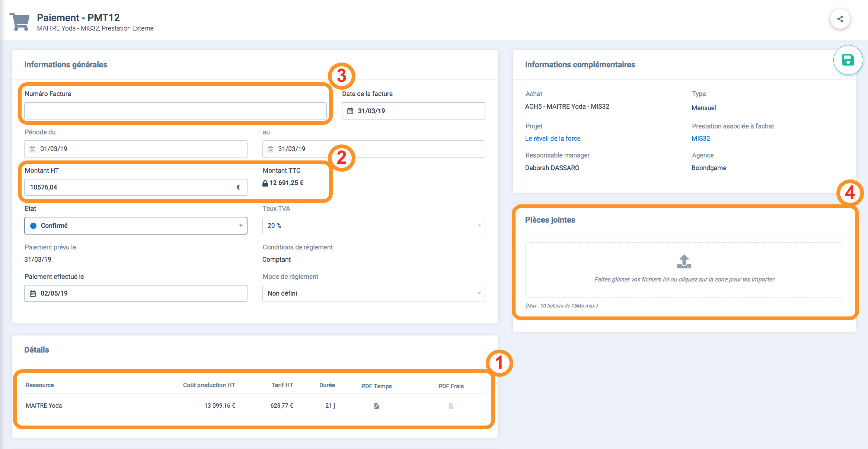Click subtitle MAITRE Yoda - MIS32, Prestation Externe
Image resolution: width=868 pixels, height=449 pixels.
95,28
